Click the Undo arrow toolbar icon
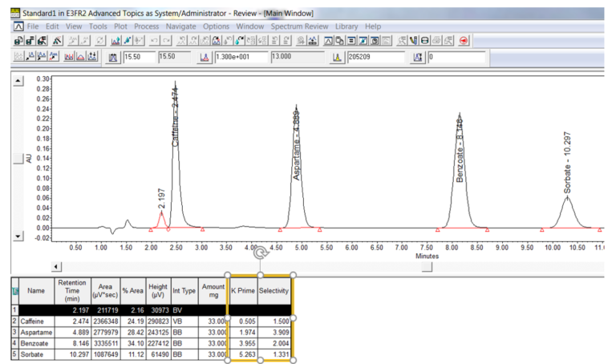Screen dimensions: 616x364 click(154, 40)
